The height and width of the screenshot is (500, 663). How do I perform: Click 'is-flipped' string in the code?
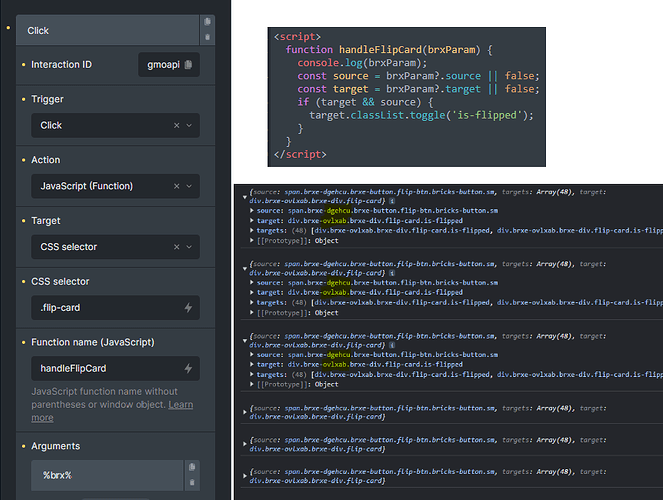tap(488, 115)
